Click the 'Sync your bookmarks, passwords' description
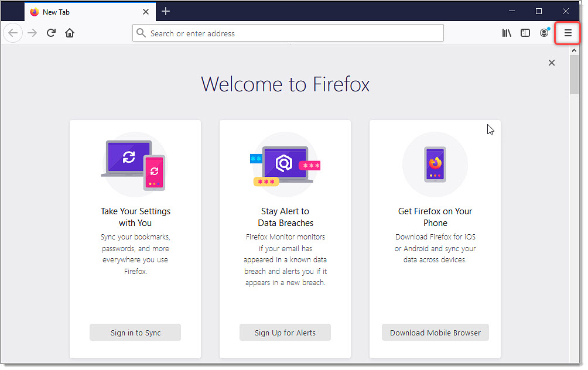 [x=135, y=254]
